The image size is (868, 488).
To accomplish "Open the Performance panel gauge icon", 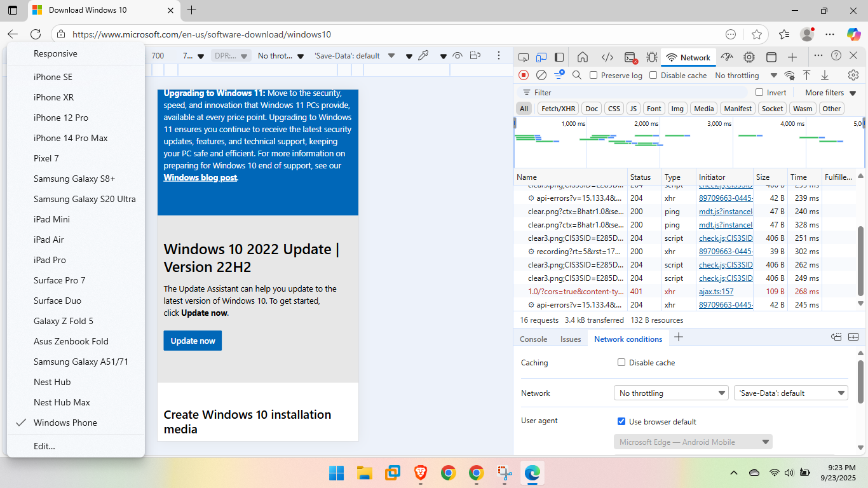I will tap(727, 57).
